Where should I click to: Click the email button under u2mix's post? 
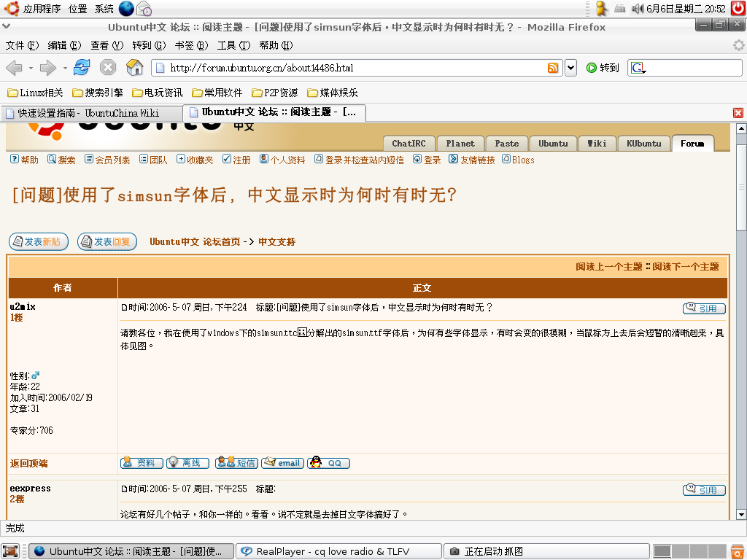tap(282, 463)
